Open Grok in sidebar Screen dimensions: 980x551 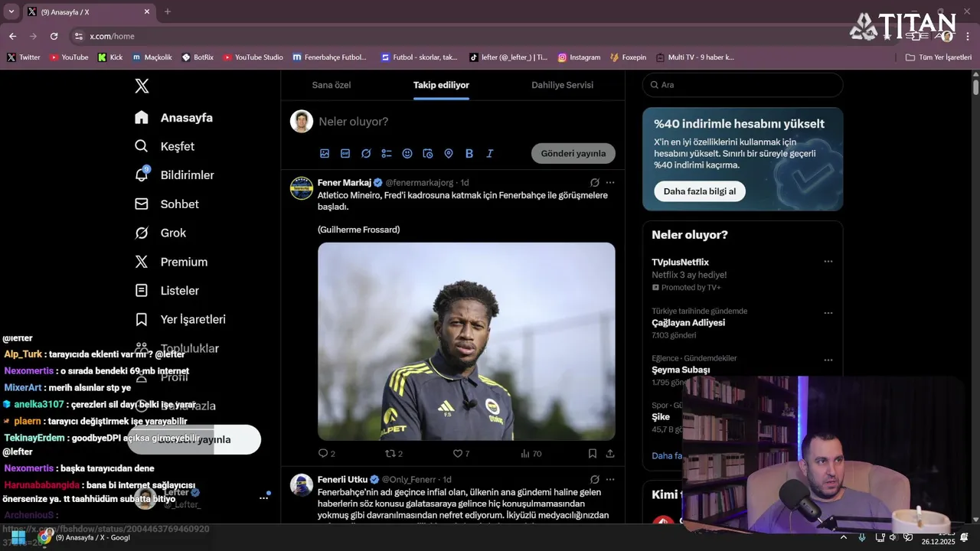click(x=161, y=233)
